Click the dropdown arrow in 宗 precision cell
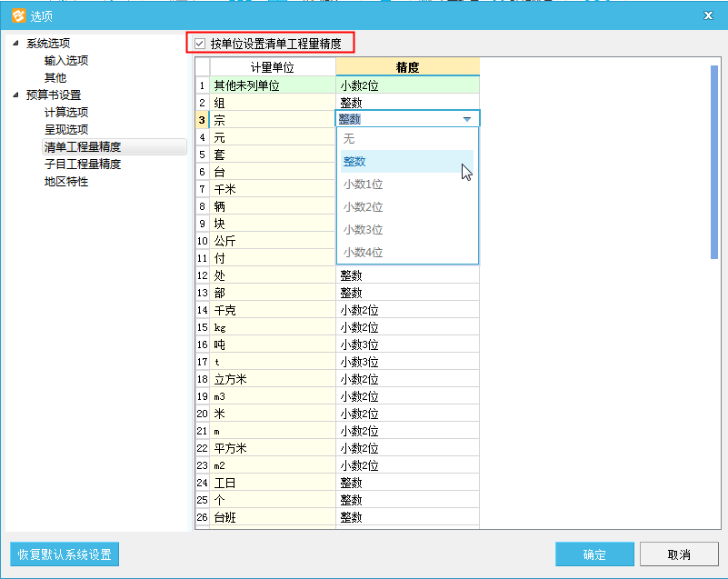The width and height of the screenshot is (728, 579). [x=467, y=119]
